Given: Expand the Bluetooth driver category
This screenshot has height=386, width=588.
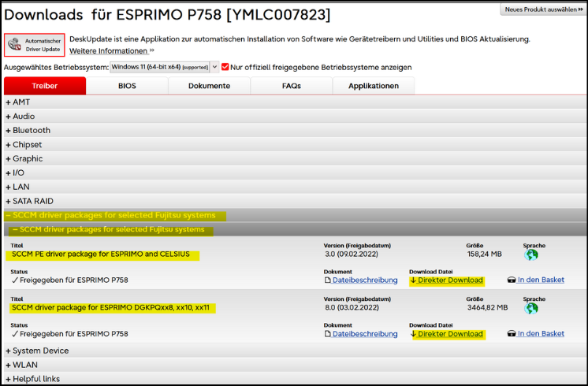Looking at the screenshot, I should click(x=295, y=131).
